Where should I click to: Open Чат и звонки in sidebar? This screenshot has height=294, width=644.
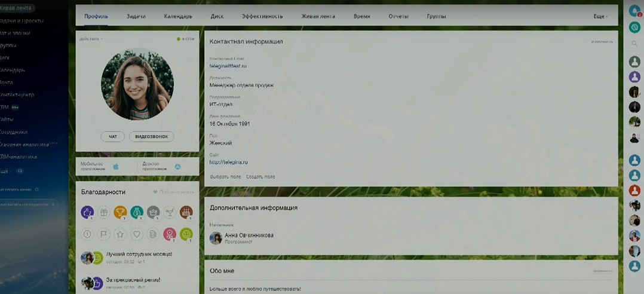click(x=14, y=33)
